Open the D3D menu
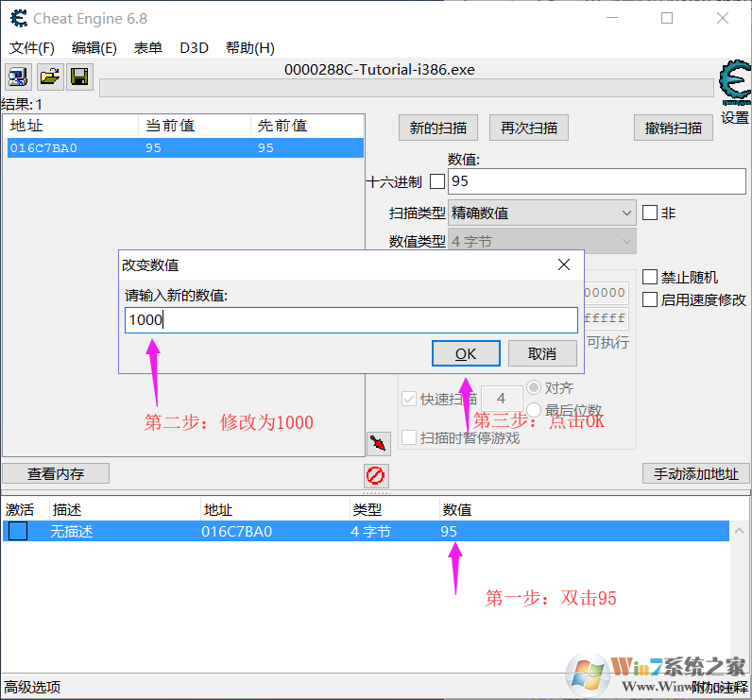The height and width of the screenshot is (700, 752). (194, 48)
